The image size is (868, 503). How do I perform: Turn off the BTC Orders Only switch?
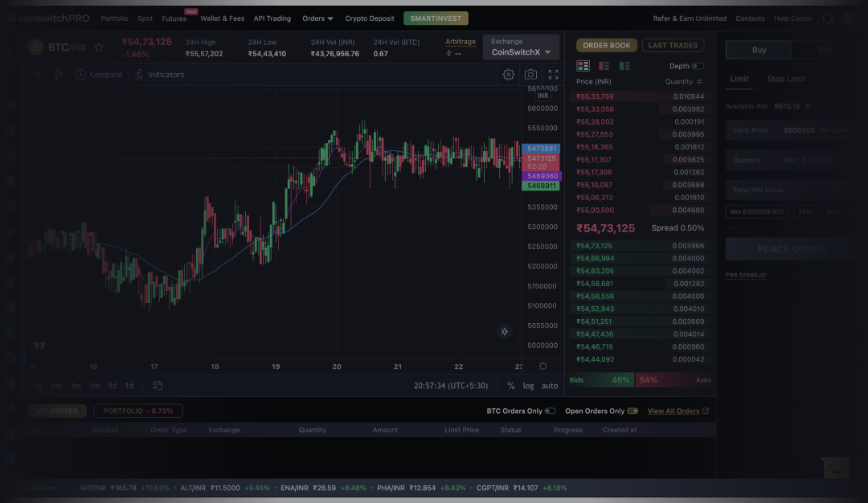click(x=551, y=411)
